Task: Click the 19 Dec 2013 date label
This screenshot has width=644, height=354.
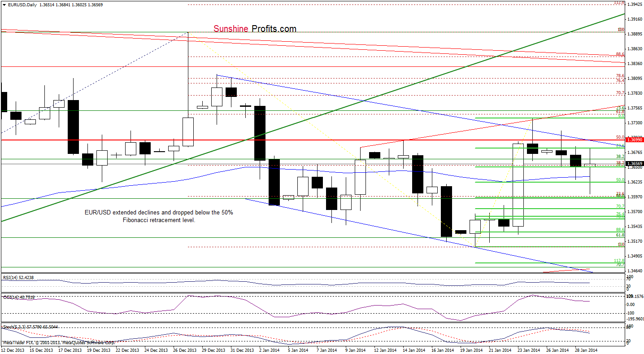Action: 98,350
